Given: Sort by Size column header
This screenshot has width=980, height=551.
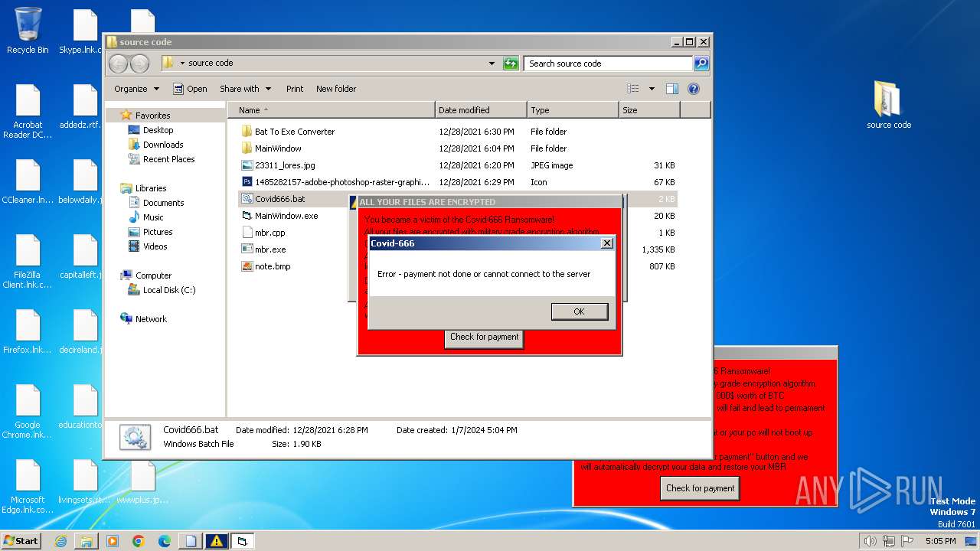Looking at the screenshot, I should [649, 110].
